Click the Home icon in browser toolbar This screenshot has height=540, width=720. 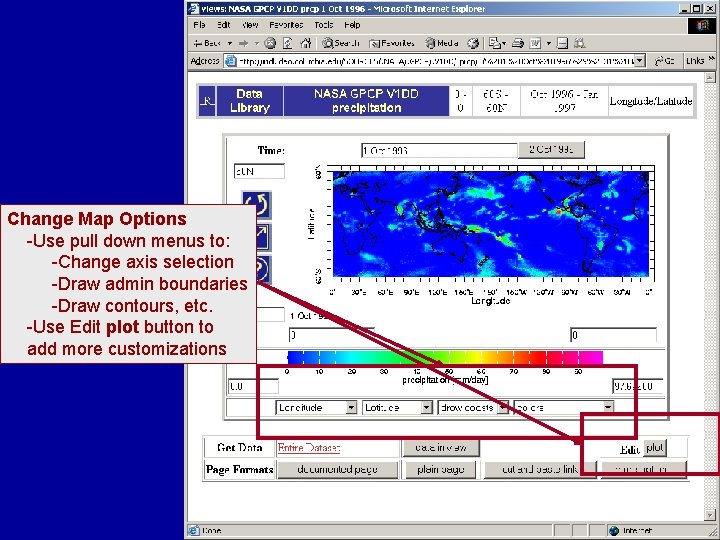click(305, 43)
